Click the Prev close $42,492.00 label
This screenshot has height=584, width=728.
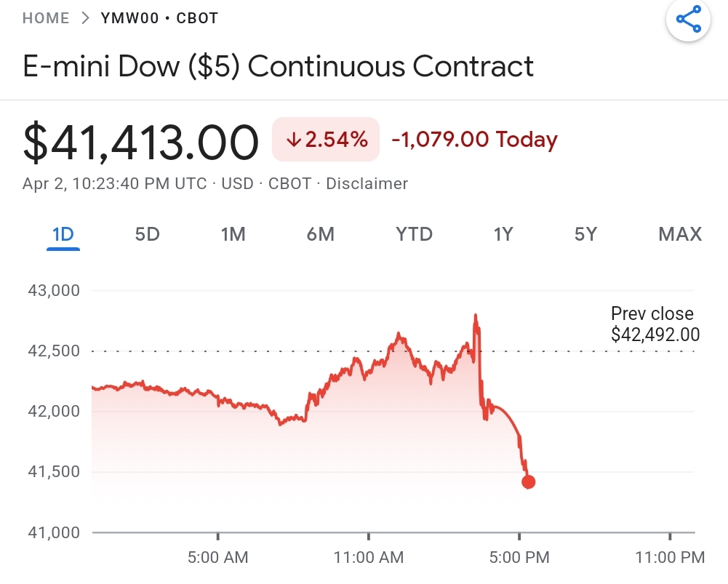pyautogui.click(x=655, y=324)
